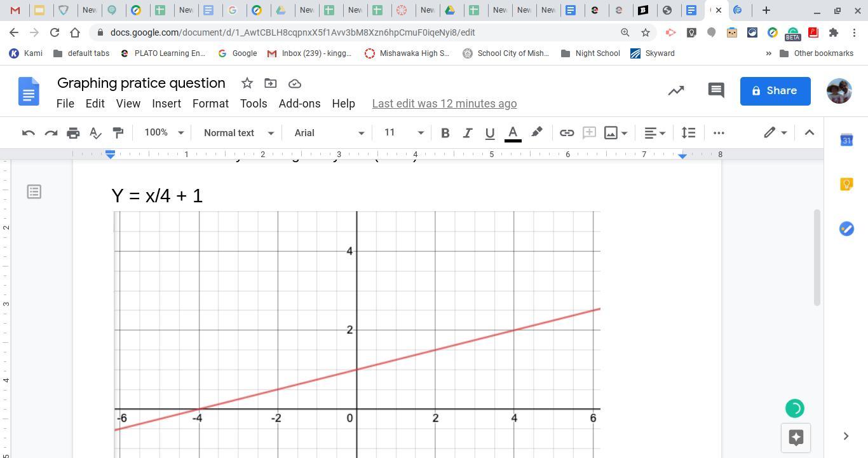Go to the browser home page
Image resolution: width=868 pixels, height=458 pixels.
[75, 32]
